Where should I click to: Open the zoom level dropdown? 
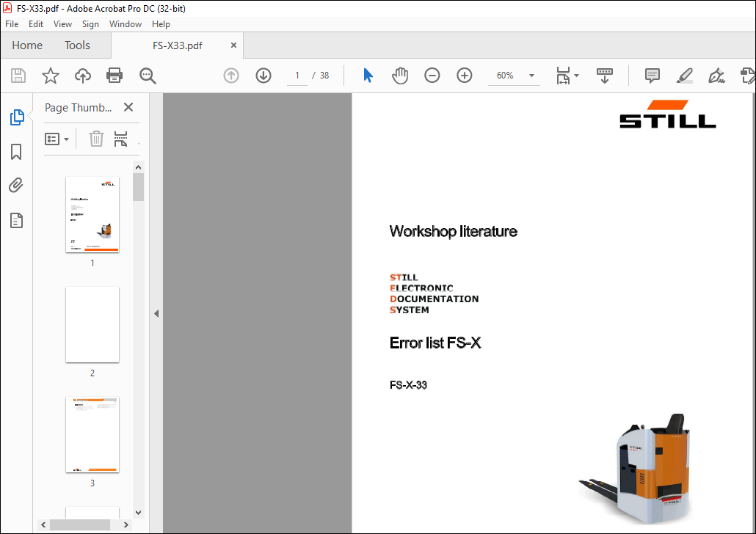coord(531,76)
